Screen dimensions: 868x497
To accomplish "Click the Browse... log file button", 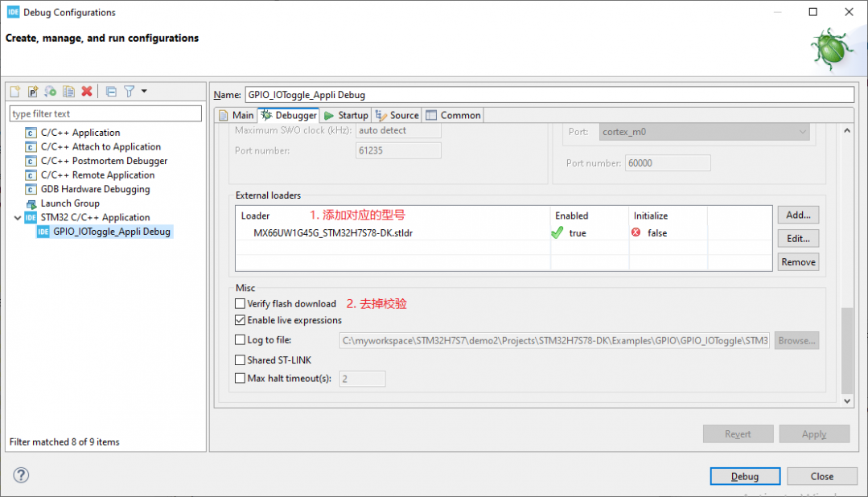I will click(796, 340).
